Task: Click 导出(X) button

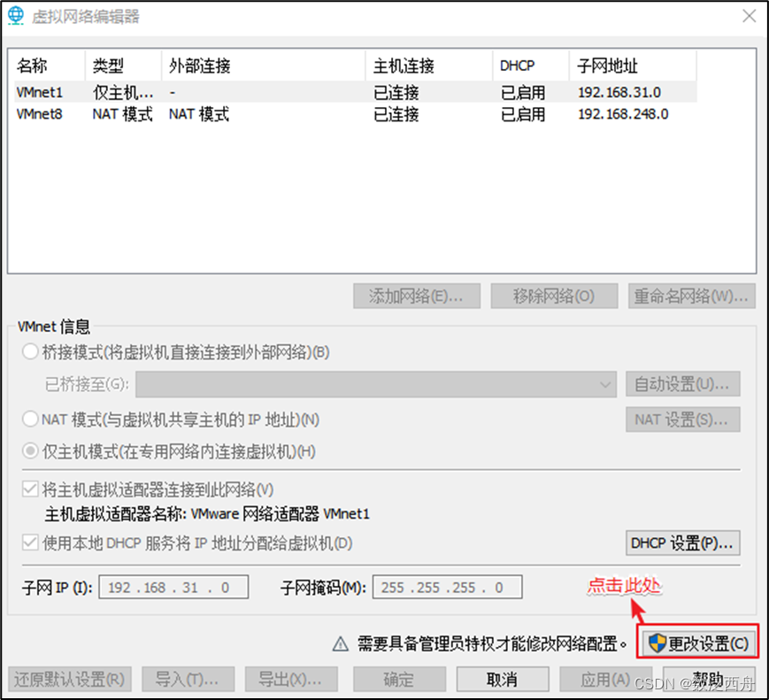Action: (x=291, y=680)
